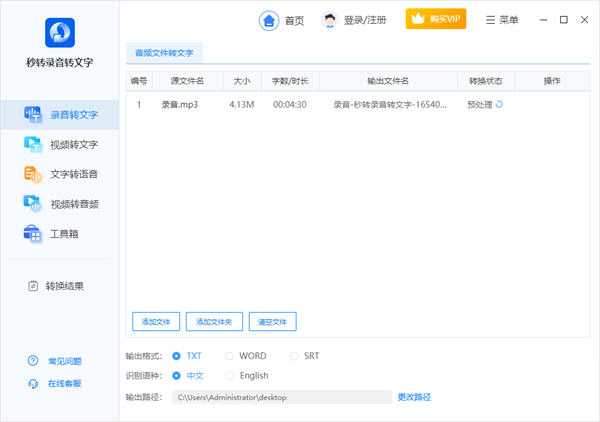Click the crown icon on the VIP button
Image resolution: width=600 pixels, height=422 pixels.
tap(418, 18)
